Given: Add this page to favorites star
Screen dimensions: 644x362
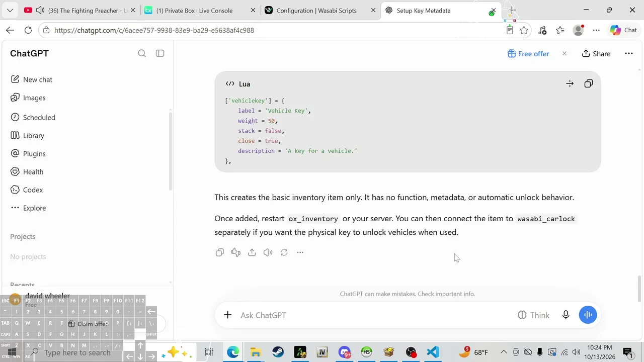Looking at the screenshot, I should (x=524, y=30).
